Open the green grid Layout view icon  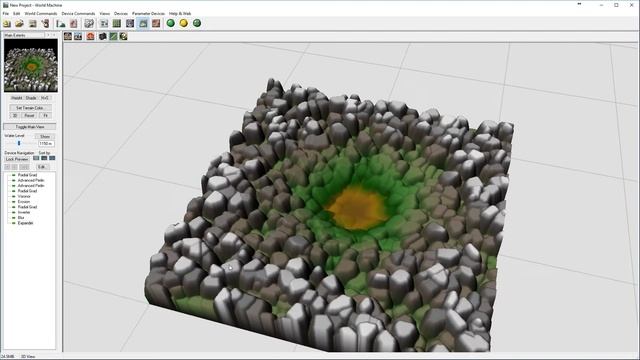117,24
